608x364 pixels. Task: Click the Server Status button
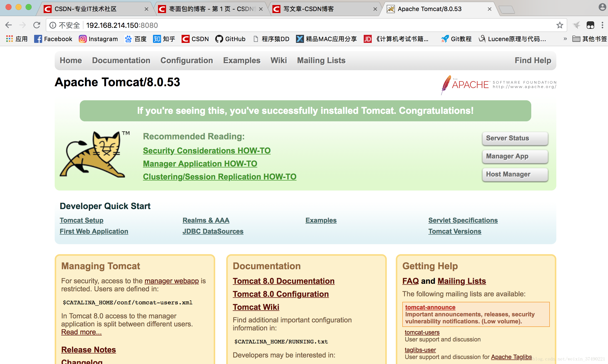[515, 138]
